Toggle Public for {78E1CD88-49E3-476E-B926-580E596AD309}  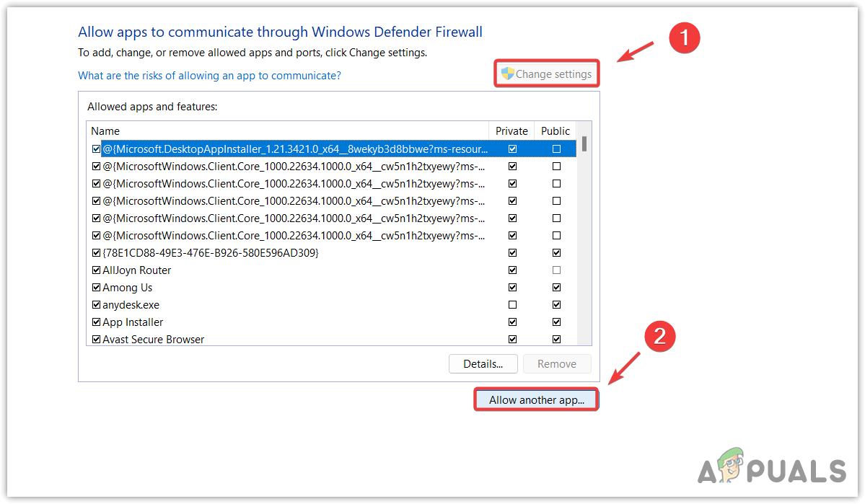(557, 252)
